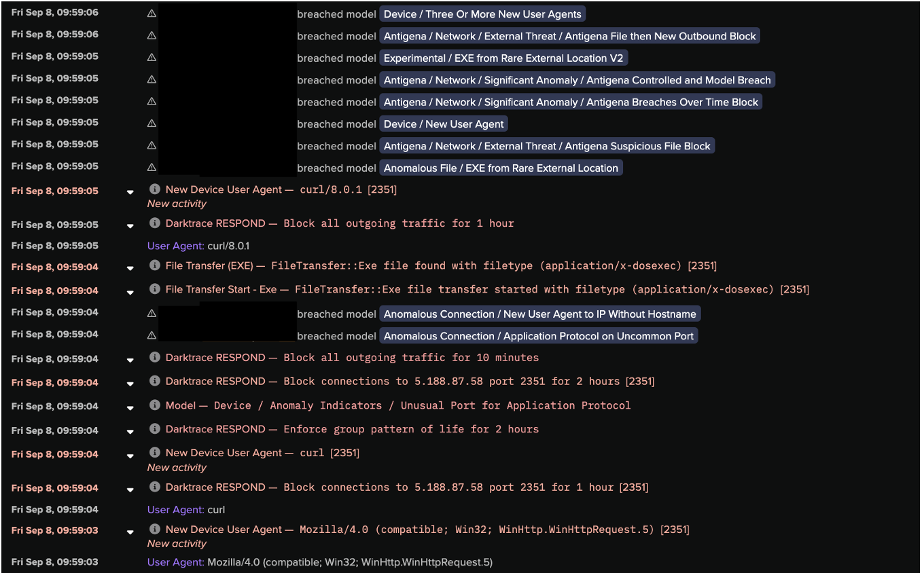924x573 pixels.
Task: Click warning icon for Experimental EXE from Rare External Location V2
Action: [x=152, y=58]
